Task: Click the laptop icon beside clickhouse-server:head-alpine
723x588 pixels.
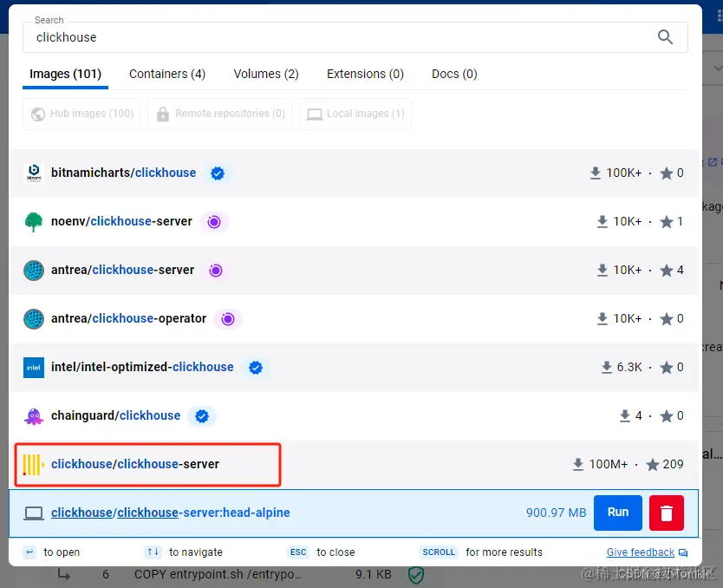Action: (x=34, y=513)
